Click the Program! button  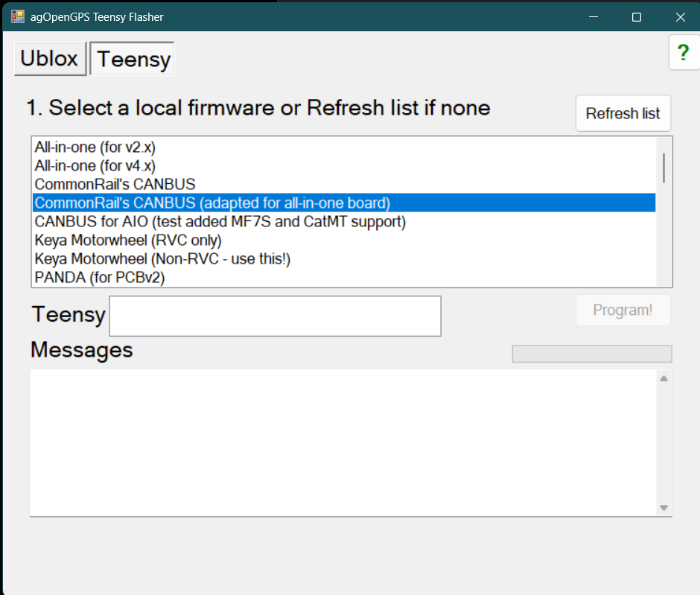coord(623,310)
